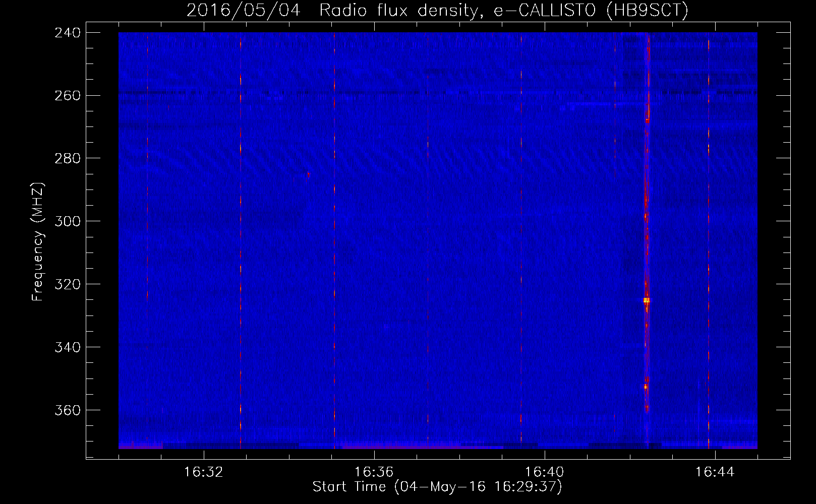Image resolution: width=816 pixels, height=504 pixels.
Task: Click the 300 frequency tick label
Action: pyautogui.click(x=67, y=221)
